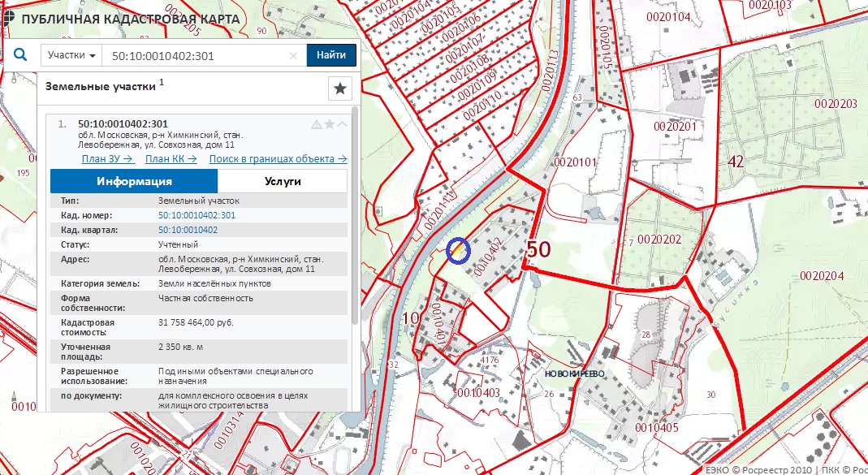The height and width of the screenshot is (475, 868).
Task: Collapse result 1 with the chevron arrow
Action: pyautogui.click(x=343, y=124)
